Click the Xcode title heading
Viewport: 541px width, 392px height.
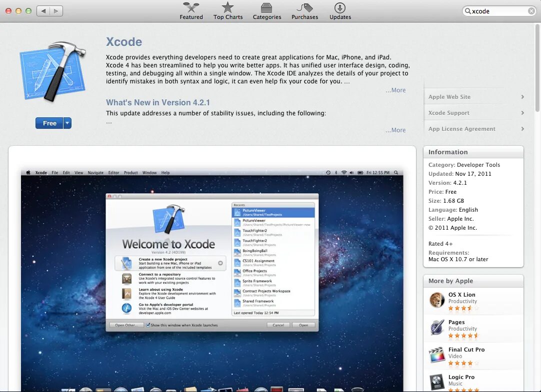click(x=124, y=41)
